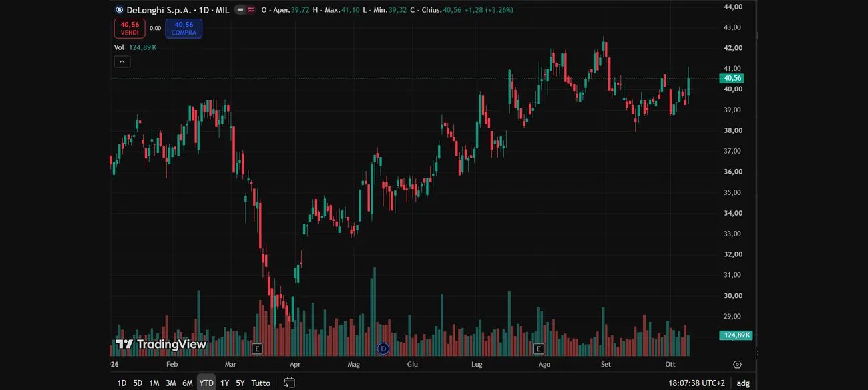The width and height of the screenshot is (868, 390).
Task: Click the 0,00 spread value between buy and sell
Action: (x=155, y=28)
